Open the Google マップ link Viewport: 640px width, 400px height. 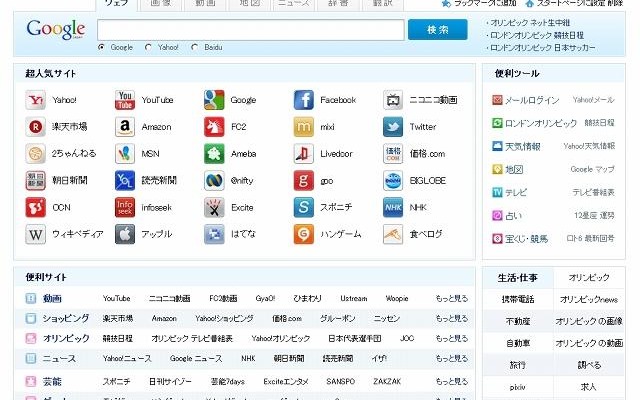click(x=592, y=169)
